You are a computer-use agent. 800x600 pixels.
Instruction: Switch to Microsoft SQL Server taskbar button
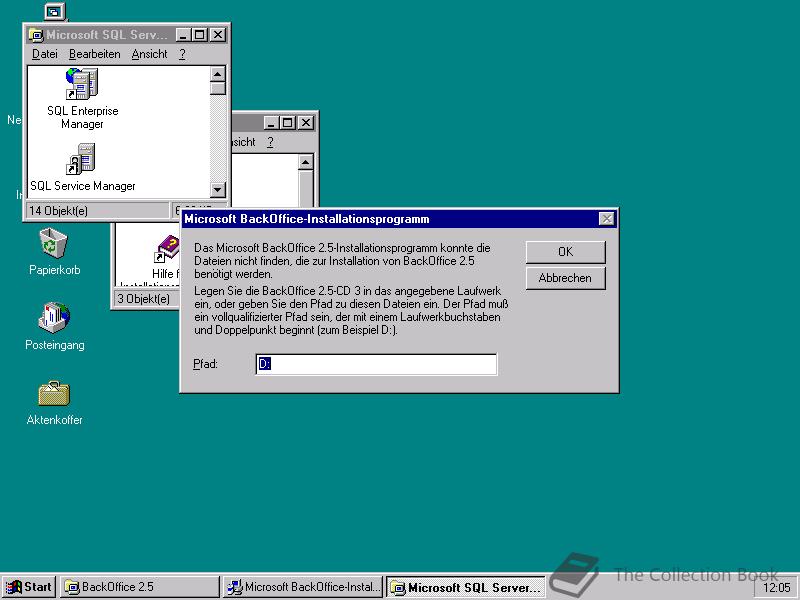tap(466, 587)
